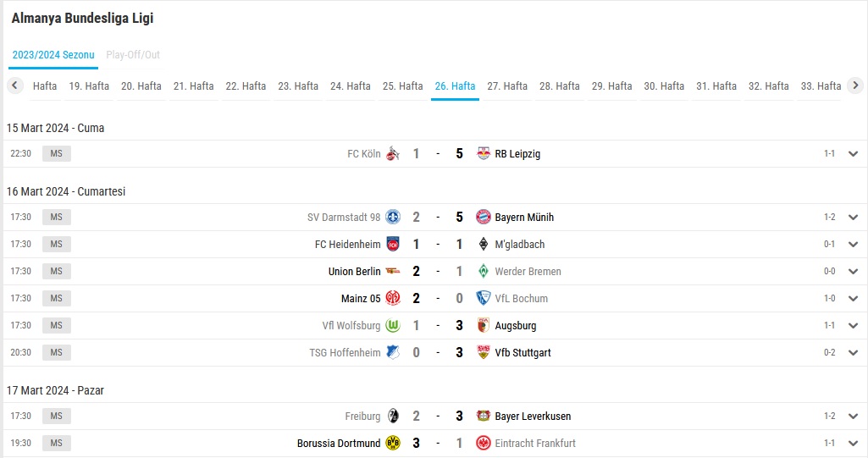Open the Vfb Stuttgart team link
Viewport: 868px width, 458px height.
(x=522, y=353)
